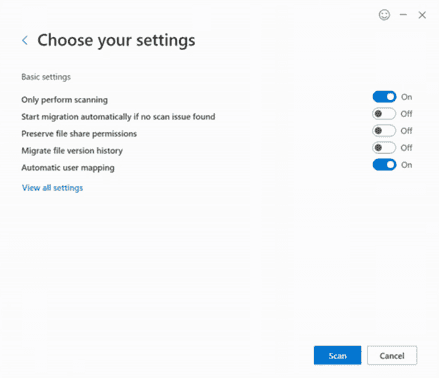The height and width of the screenshot is (378, 439).
Task: Minimize the settings window
Action: 403,15
